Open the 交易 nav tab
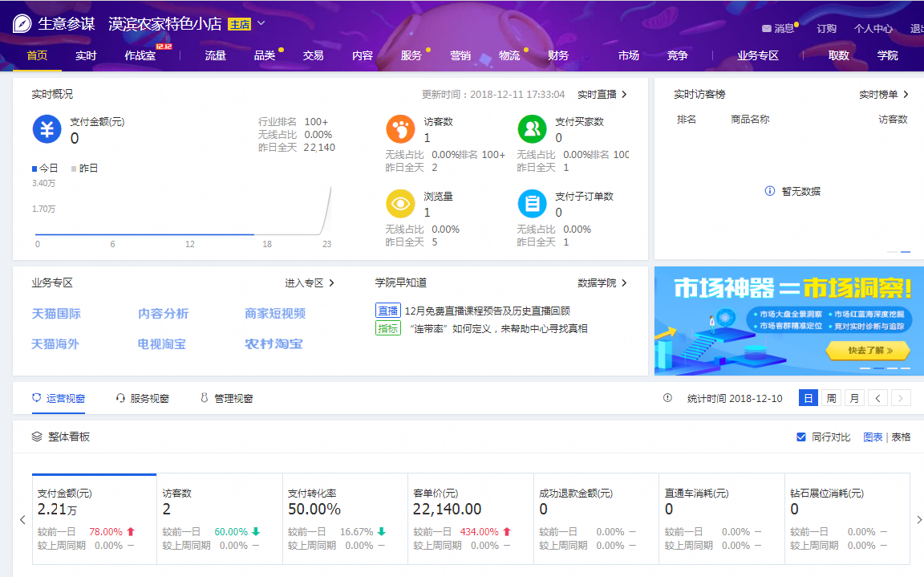Image resolution: width=924 pixels, height=577 pixels. [314, 55]
